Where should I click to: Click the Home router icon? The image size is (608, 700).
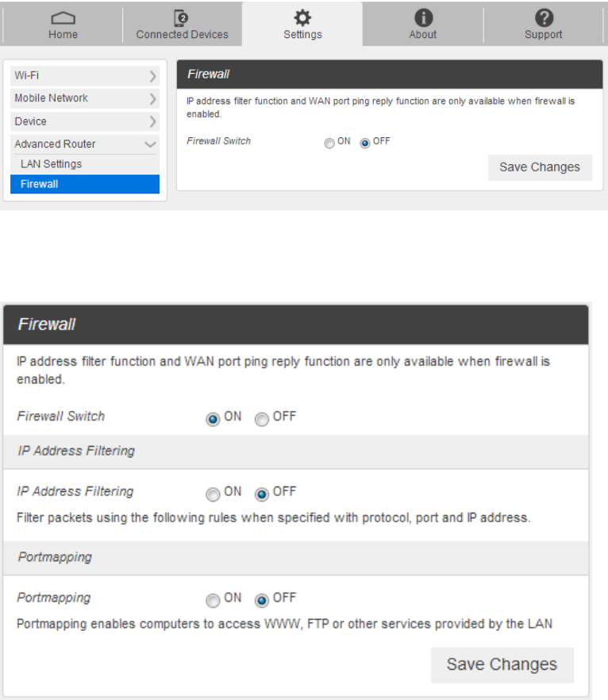pos(63,18)
